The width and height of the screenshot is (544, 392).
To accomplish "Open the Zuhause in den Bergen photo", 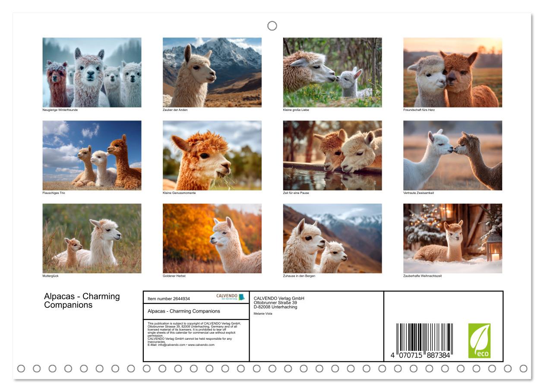I will point(332,238).
